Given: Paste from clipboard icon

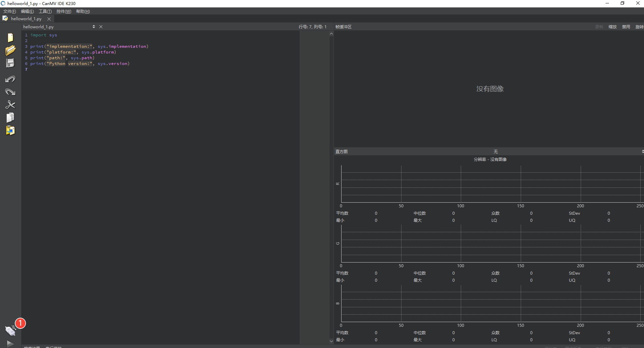Looking at the screenshot, I should coord(10,130).
